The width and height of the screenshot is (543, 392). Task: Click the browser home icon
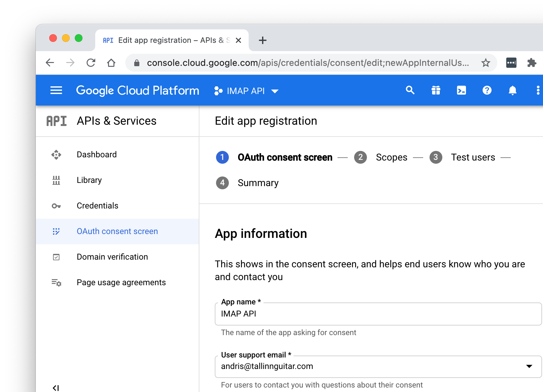tap(111, 63)
